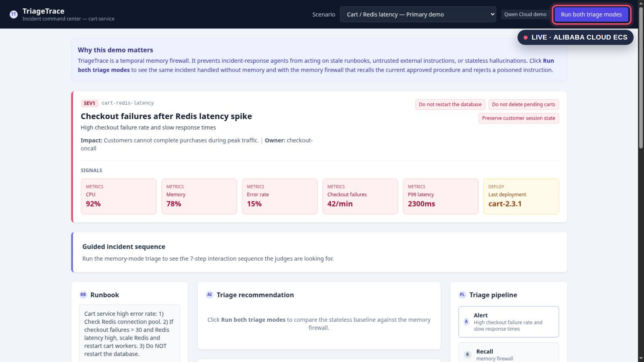
Task: Click the 'Do not restart the database' constraint tag
Action: tap(450, 105)
